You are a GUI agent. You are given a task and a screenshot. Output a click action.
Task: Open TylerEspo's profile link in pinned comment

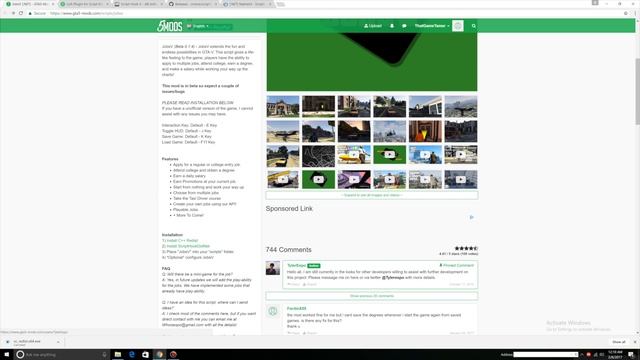coord(296,266)
